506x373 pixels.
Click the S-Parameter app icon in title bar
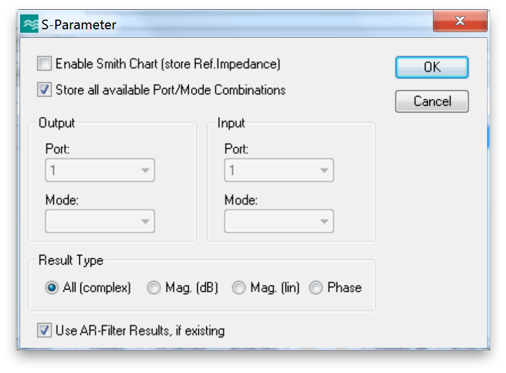[x=29, y=24]
